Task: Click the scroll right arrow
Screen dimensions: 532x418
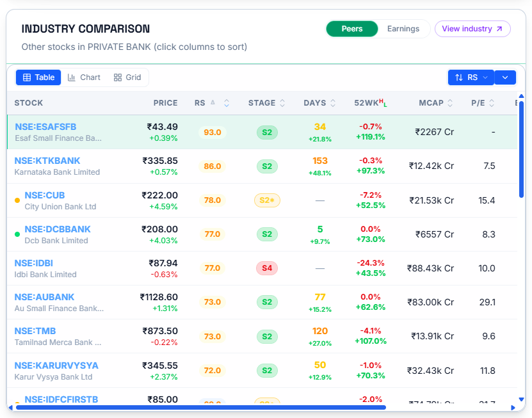Action: pyautogui.click(x=513, y=408)
